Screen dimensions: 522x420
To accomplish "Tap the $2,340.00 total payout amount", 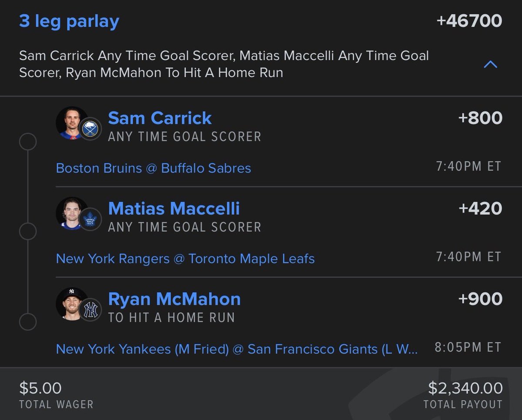I will click(x=465, y=388).
